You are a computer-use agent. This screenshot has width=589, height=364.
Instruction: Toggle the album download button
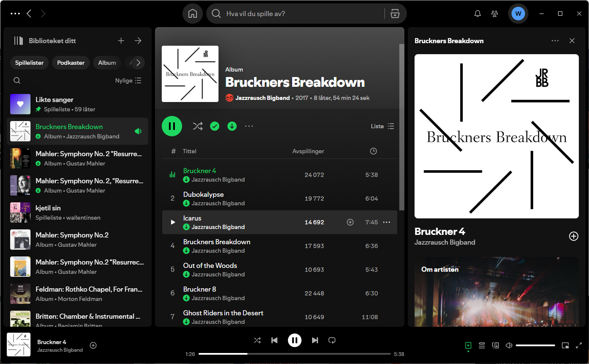tap(232, 126)
